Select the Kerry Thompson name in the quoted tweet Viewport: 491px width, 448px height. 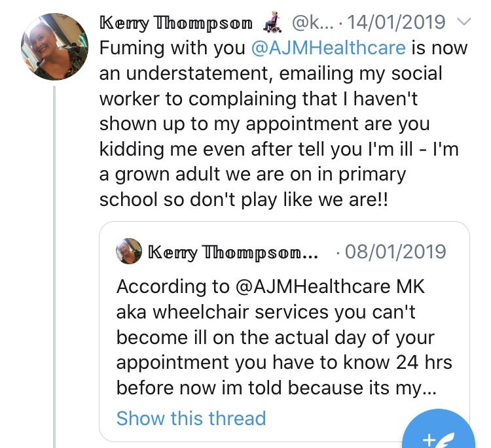(x=234, y=252)
